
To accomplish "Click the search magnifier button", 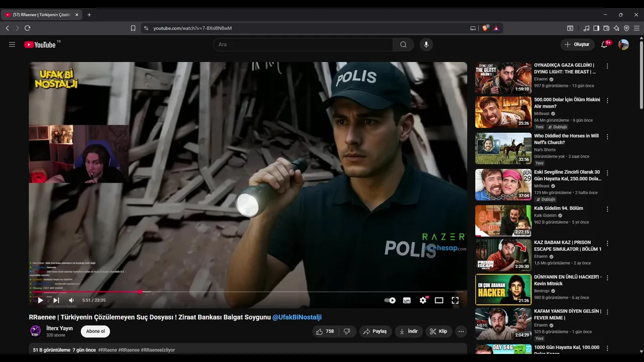I will tap(404, 44).
